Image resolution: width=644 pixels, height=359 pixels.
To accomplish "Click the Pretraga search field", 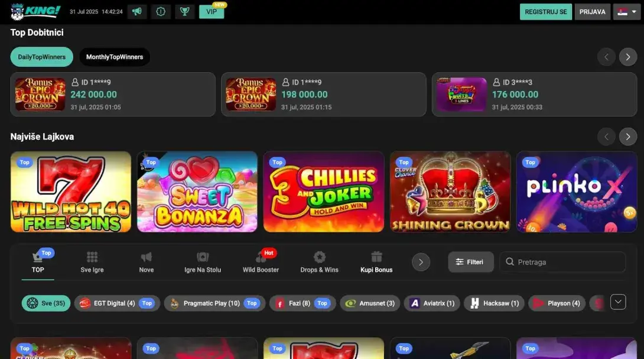I will (x=562, y=262).
